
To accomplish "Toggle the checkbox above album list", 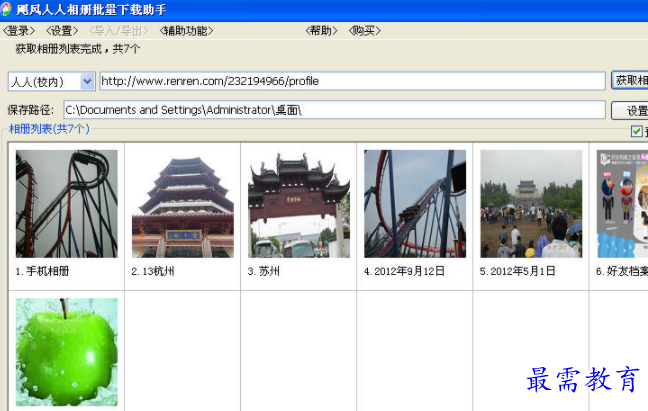I will tap(636, 131).
